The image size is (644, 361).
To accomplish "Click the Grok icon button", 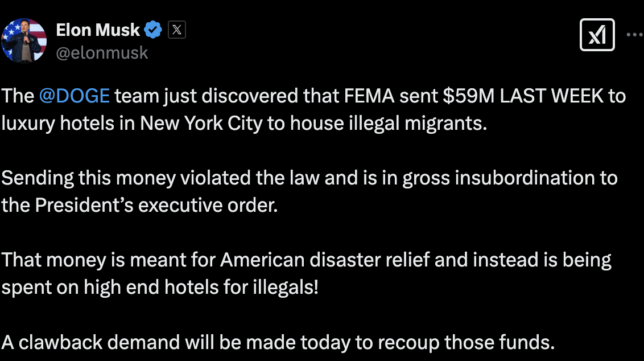I will coord(597,35).
